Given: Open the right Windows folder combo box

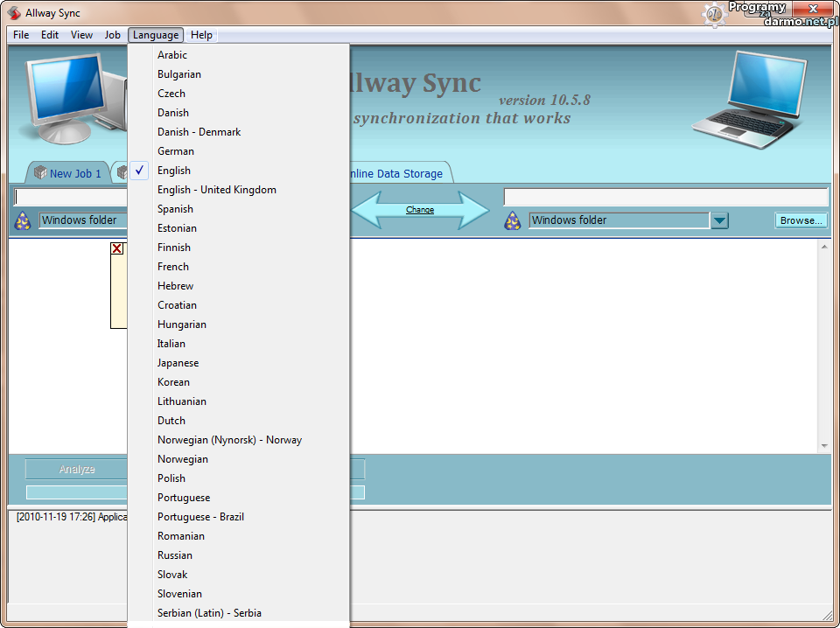Looking at the screenshot, I should [x=619, y=220].
